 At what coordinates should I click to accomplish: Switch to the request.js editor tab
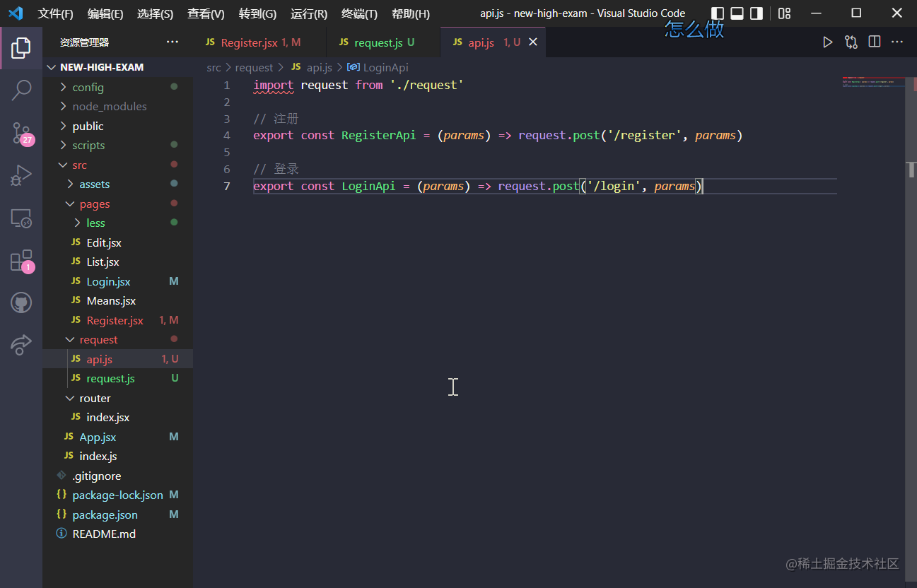coord(383,42)
